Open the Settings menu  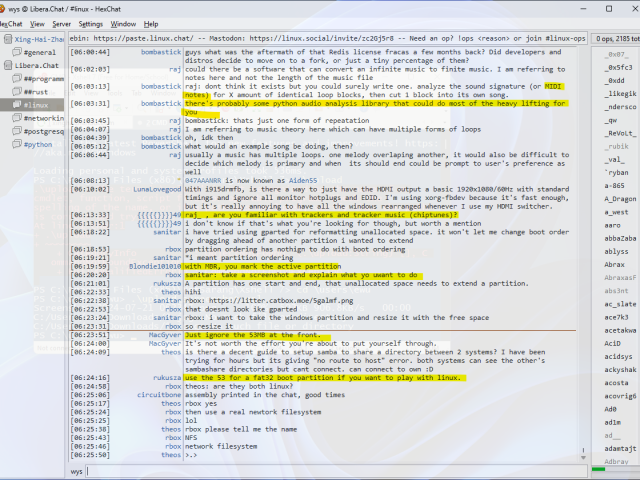click(x=90, y=23)
